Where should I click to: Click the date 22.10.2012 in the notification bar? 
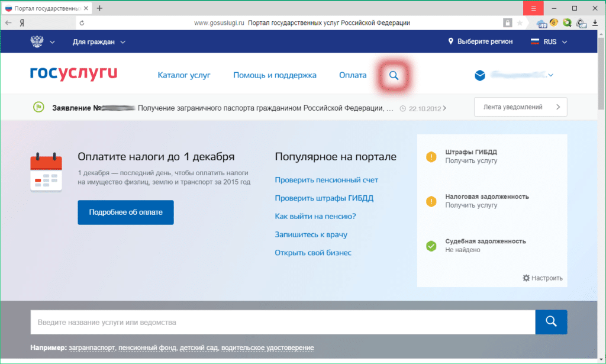coord(425,108)
